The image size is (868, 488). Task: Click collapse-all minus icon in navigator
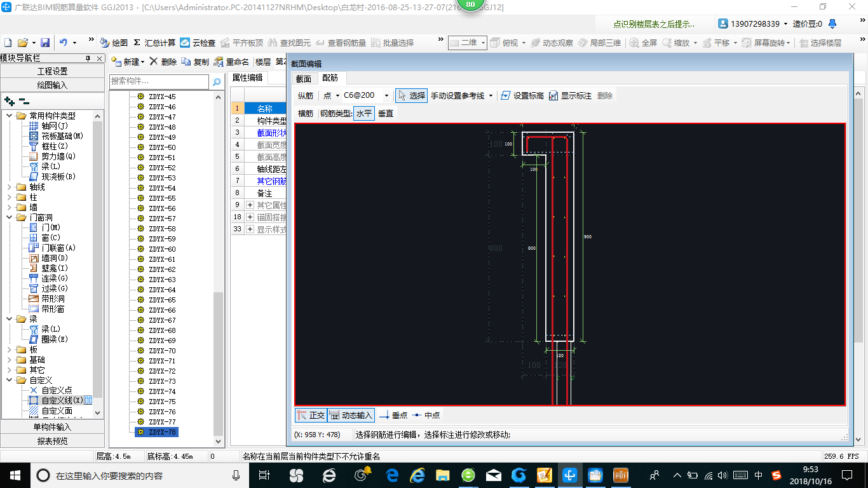coord(24,100)
